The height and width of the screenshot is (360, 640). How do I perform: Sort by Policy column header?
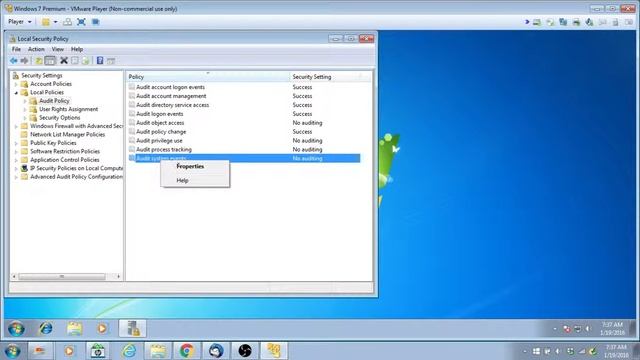click(208, 77)
